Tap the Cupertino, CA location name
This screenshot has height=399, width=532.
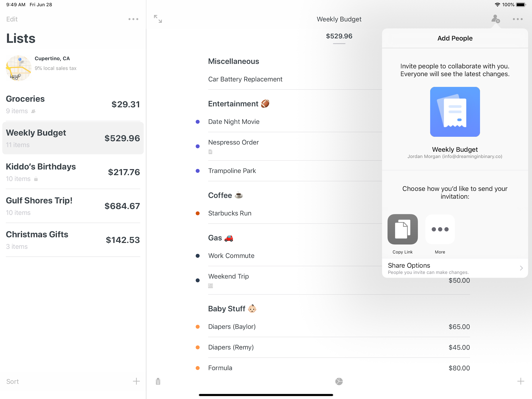[52, 59]
